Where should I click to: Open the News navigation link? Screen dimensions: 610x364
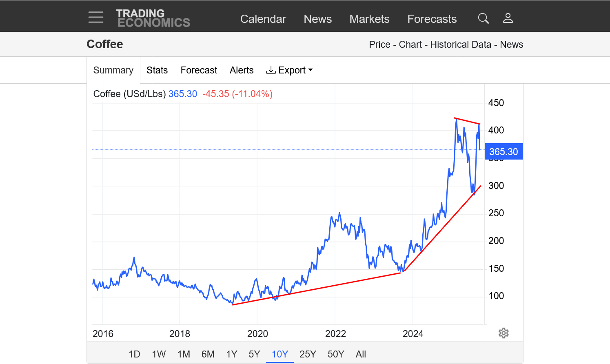(317, 19)
